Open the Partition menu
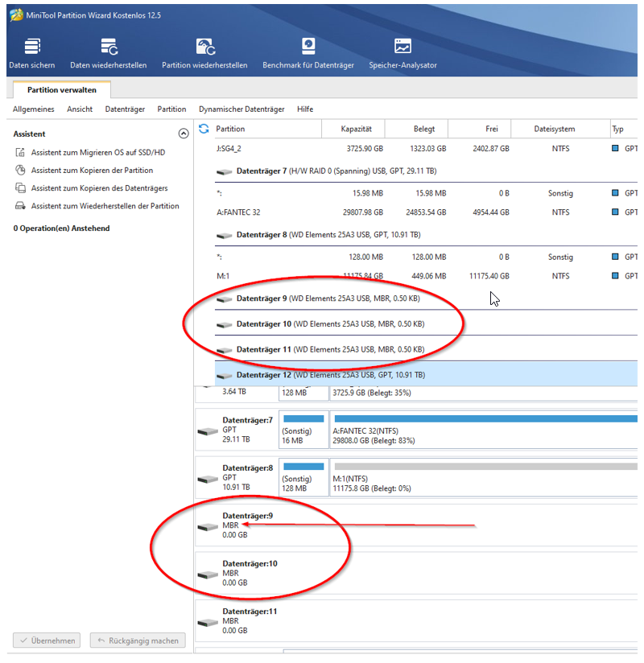644x663 pixels. (x=171, y=109)
